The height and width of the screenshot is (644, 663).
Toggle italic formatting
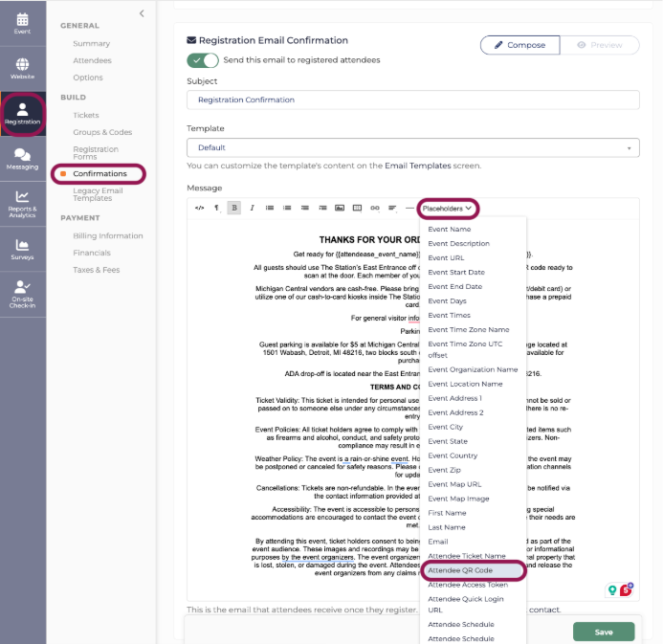pyautogui.click(x=252, y=208)
